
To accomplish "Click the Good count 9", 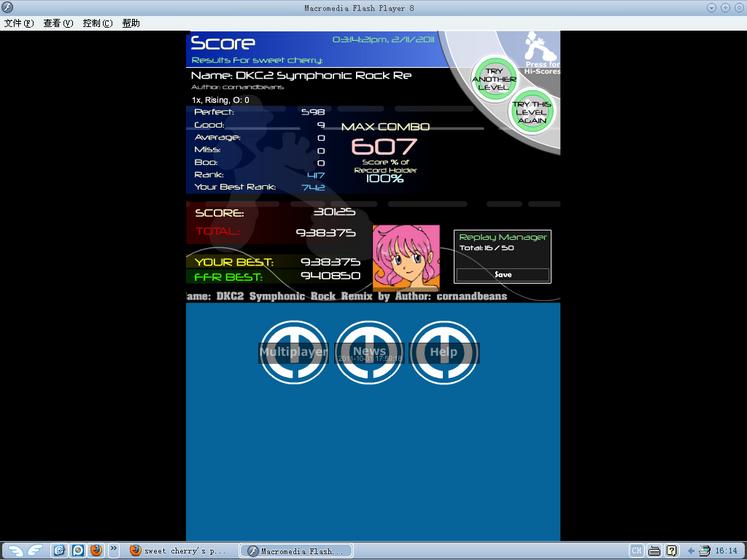I will (321, 125).
